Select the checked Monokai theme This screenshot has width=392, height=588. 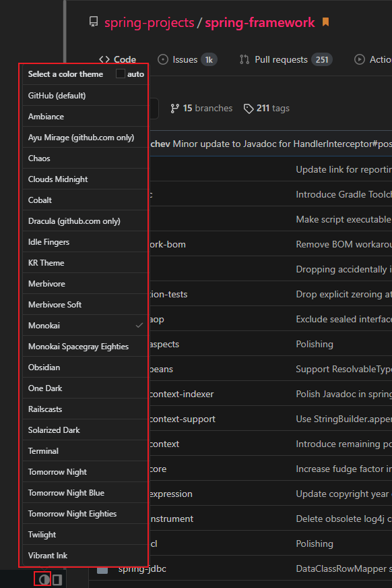85,326
